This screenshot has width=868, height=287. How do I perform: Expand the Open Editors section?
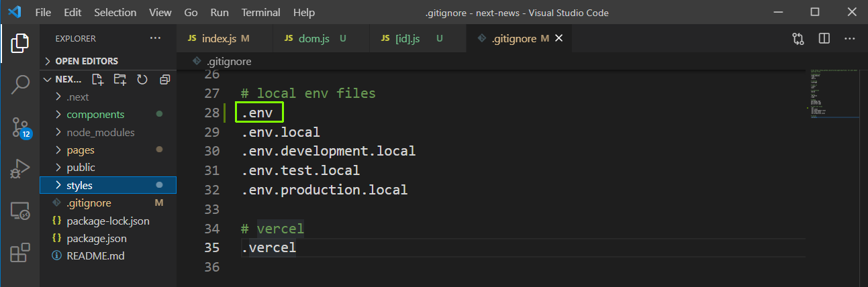[109, 61]
